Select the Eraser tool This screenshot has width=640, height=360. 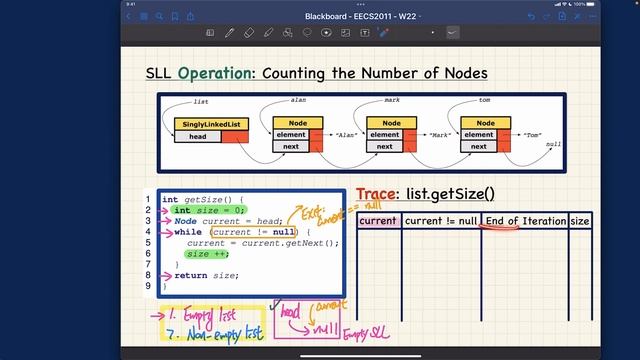pyautogui.click(x=249, y=33)
